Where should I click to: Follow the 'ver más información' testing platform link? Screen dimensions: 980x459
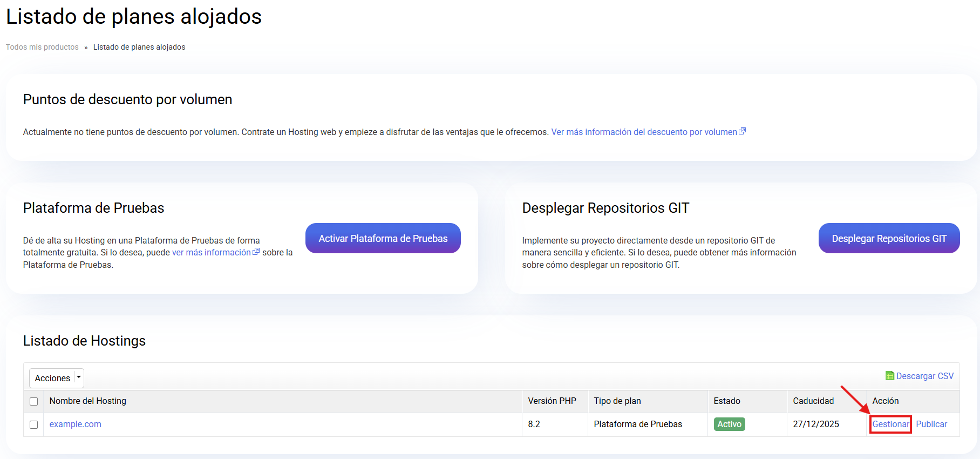coord(211,252)
